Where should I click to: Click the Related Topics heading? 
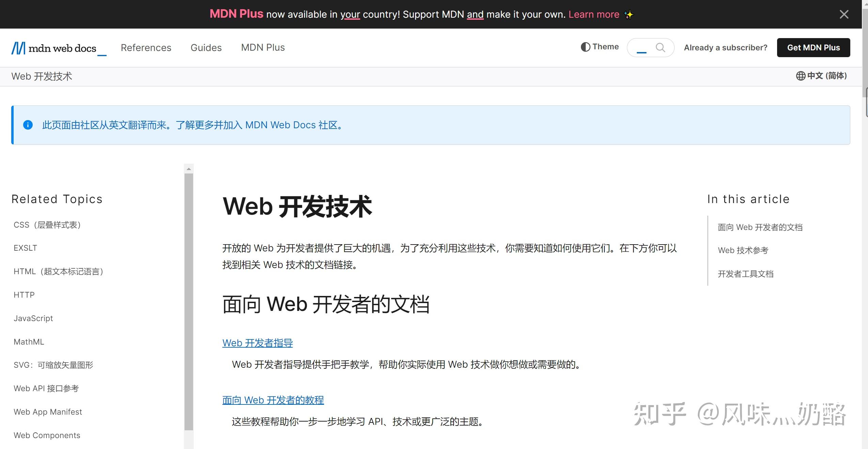[x=57, y=199]
